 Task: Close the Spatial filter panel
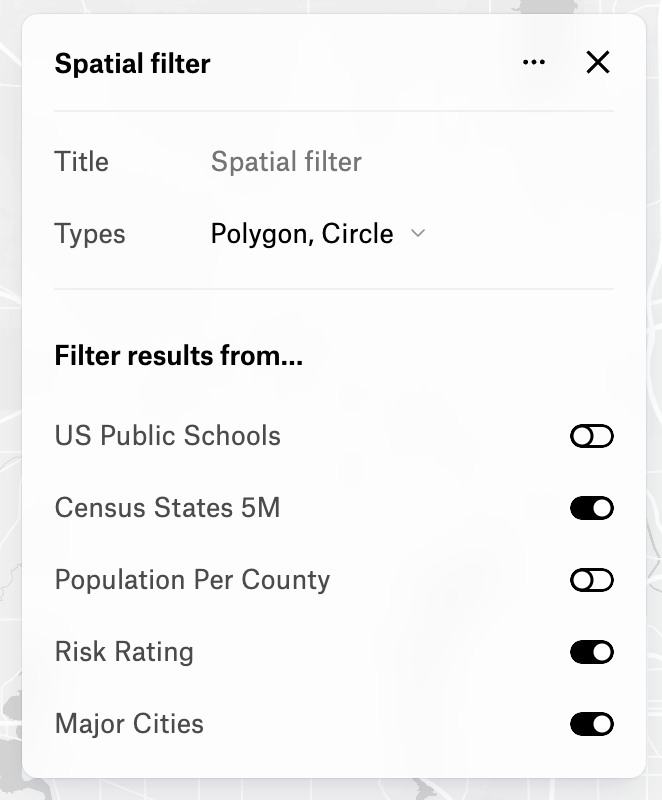597,63
